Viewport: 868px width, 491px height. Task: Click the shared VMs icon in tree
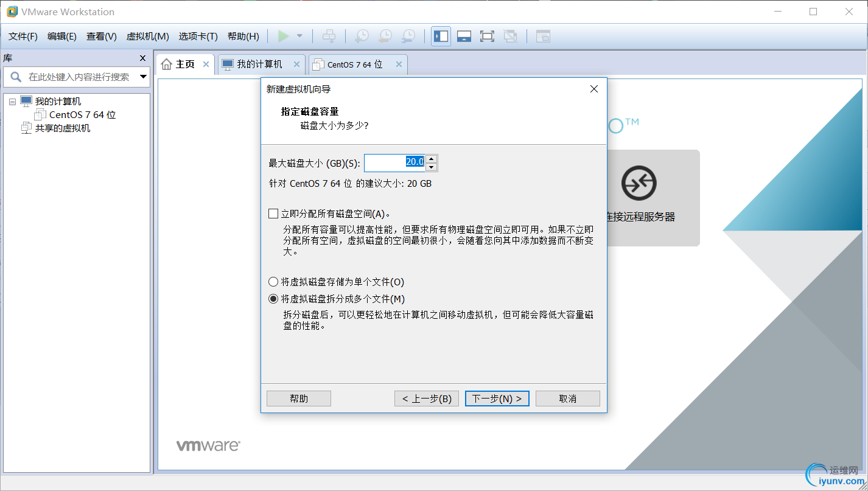click(26, 128)
